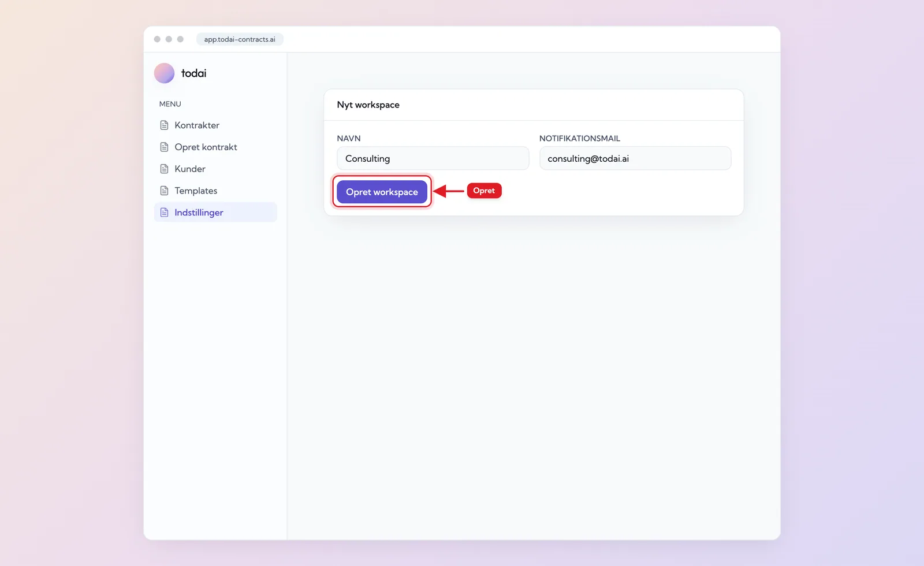Click the document icon beside Kunder

164,169
